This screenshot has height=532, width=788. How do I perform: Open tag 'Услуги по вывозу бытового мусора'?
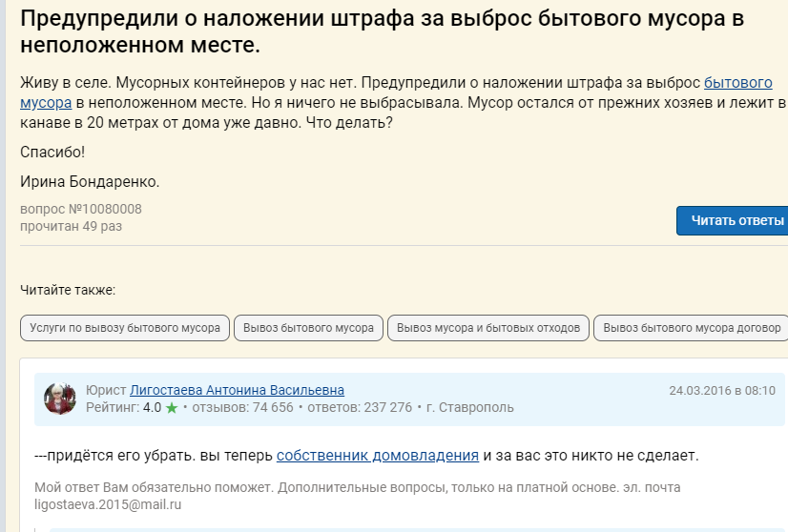click(125, 328)
